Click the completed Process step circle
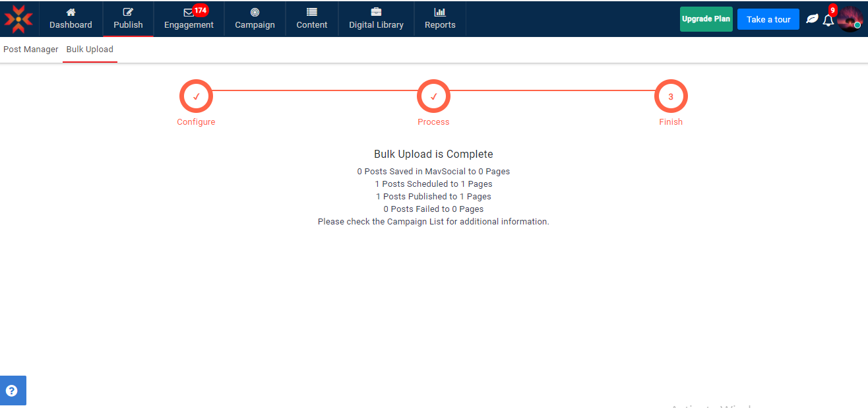The image size is (868, 408). (433, 96)
